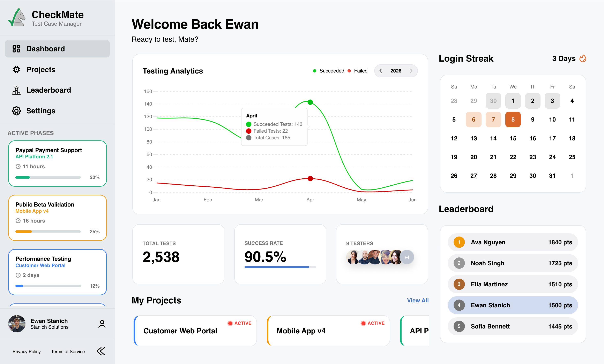Screen dimensions: 604x364
Task: Click the Projects chip icon
Action: tap(16, 70)
